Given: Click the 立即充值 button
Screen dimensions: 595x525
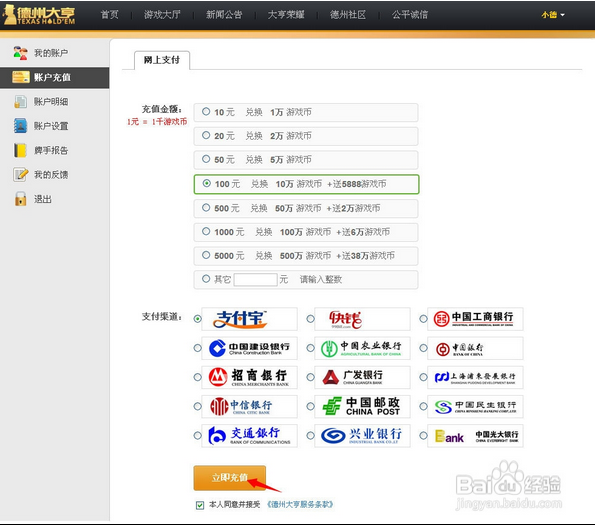Looking at the screenshot, I should 230,478.
